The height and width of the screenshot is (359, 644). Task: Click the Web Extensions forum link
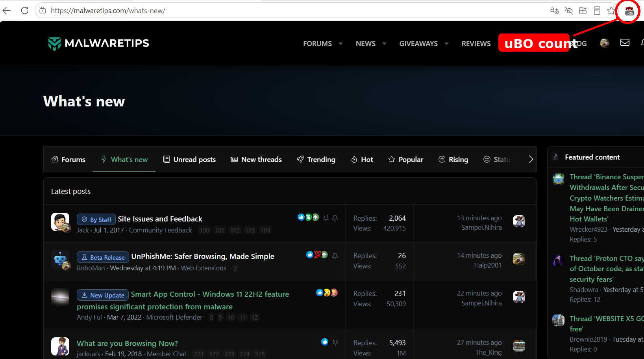click(204, 268)
